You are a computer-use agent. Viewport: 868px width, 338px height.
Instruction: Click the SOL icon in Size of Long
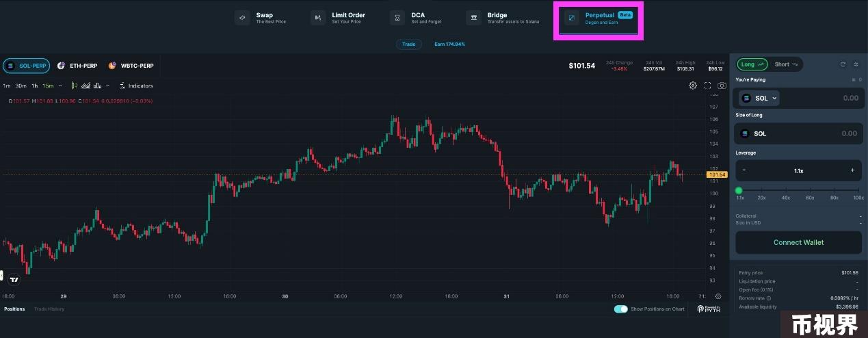pyautogui.click(x=746, y=134)
